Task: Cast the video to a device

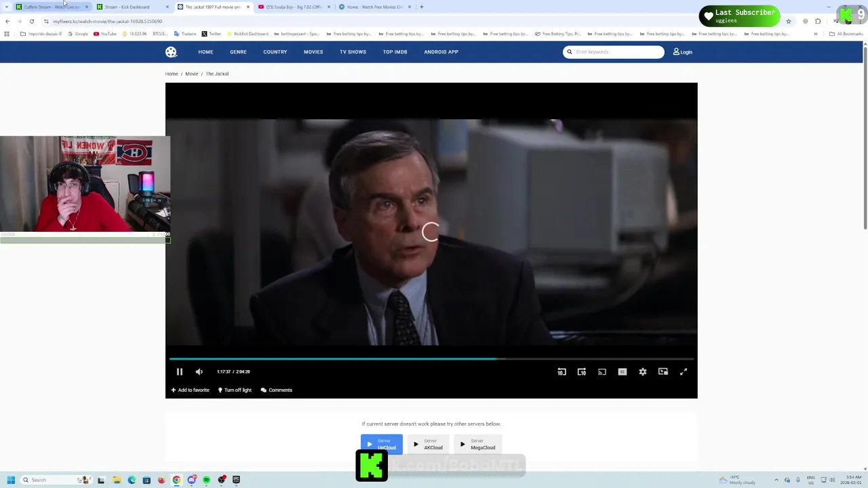Action: coord(602,371)
